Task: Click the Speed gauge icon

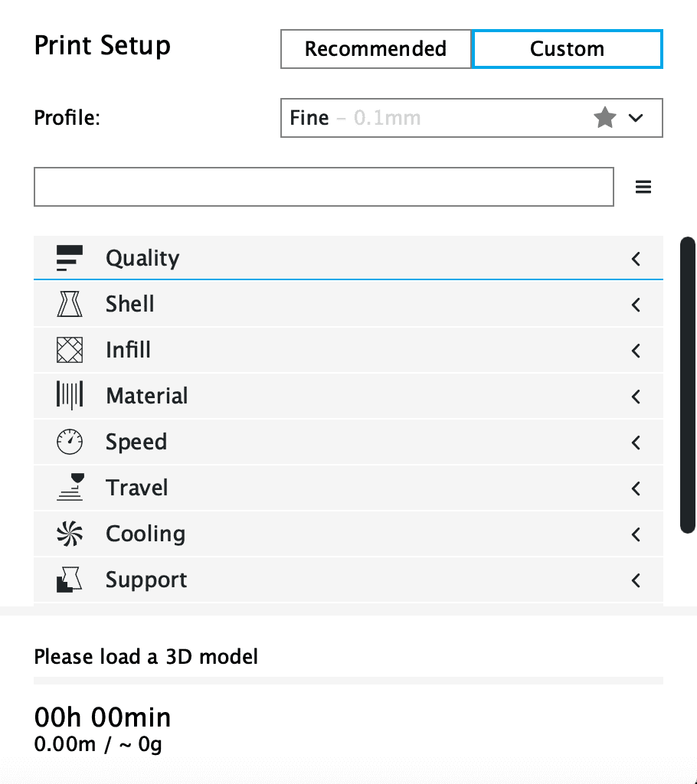Action: [70, 442]
